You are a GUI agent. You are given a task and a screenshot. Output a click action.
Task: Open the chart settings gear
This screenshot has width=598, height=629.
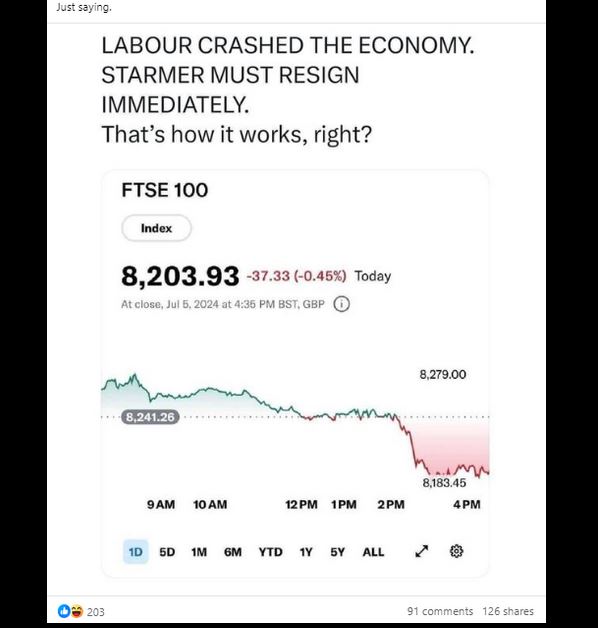pyautogui.click(x=456, y=551)
